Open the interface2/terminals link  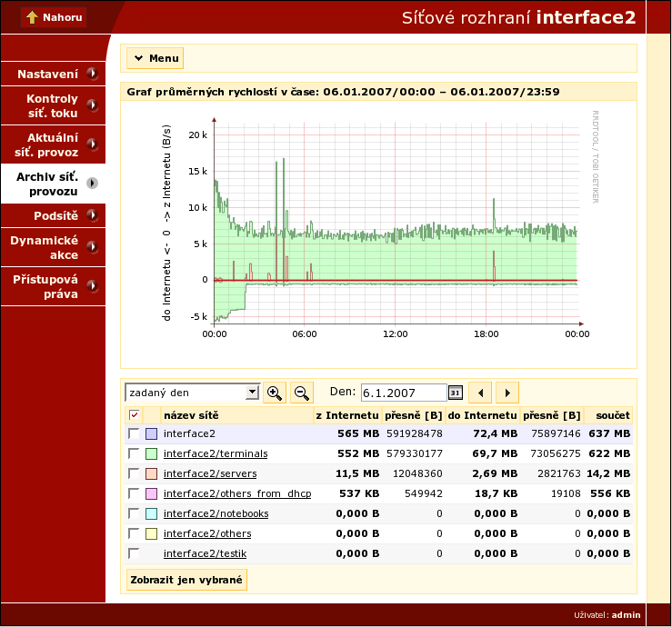pos(216,453)
